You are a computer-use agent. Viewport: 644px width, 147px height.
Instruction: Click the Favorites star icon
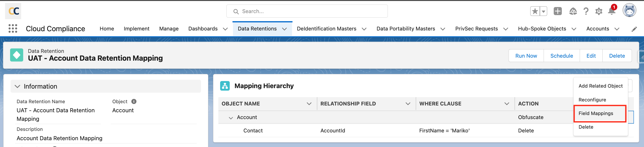[535, 11]
